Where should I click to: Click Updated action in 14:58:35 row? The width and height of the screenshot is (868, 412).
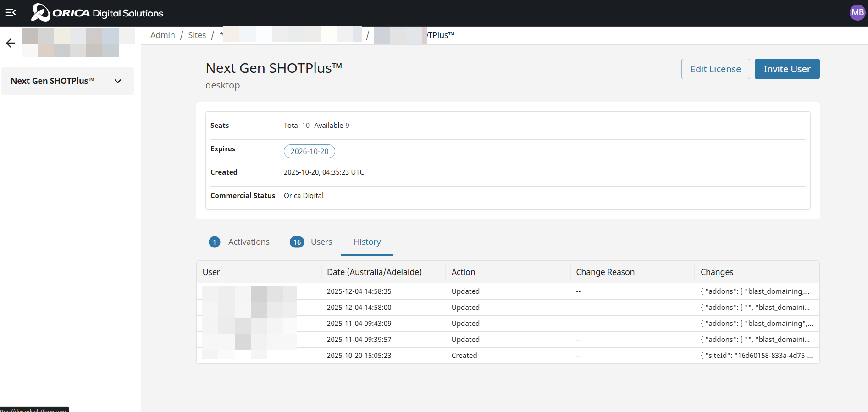[x=465, y=291]
